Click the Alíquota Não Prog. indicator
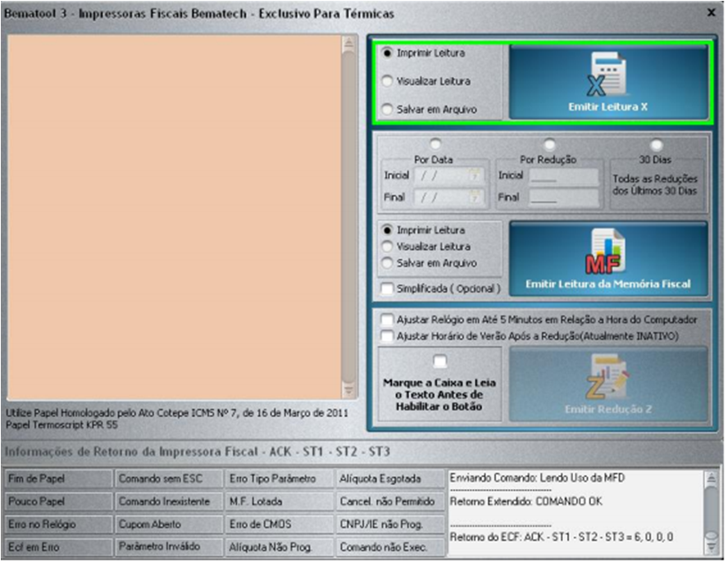Viewport: 728px width, 563px height. (280, 547)
